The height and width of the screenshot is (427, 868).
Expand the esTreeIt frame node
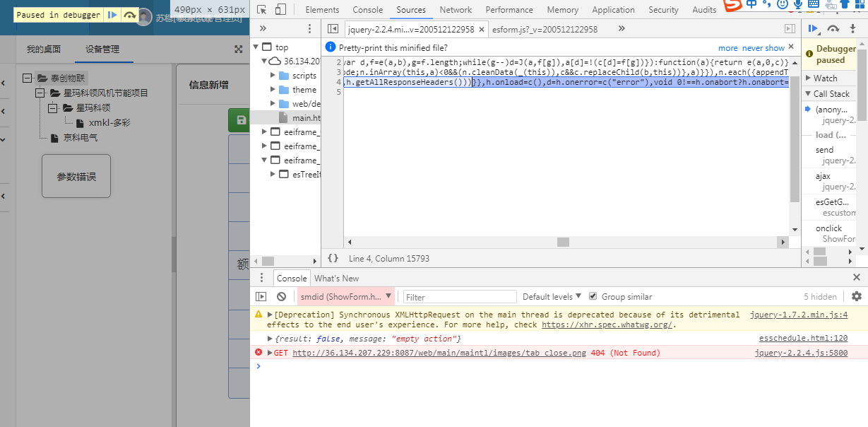click(273, 174)
